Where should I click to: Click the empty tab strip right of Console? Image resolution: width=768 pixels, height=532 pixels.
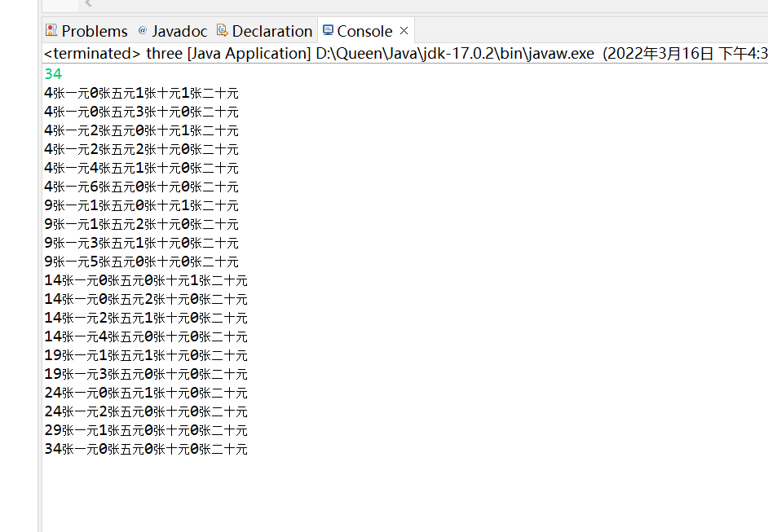(x=571, y=30)
